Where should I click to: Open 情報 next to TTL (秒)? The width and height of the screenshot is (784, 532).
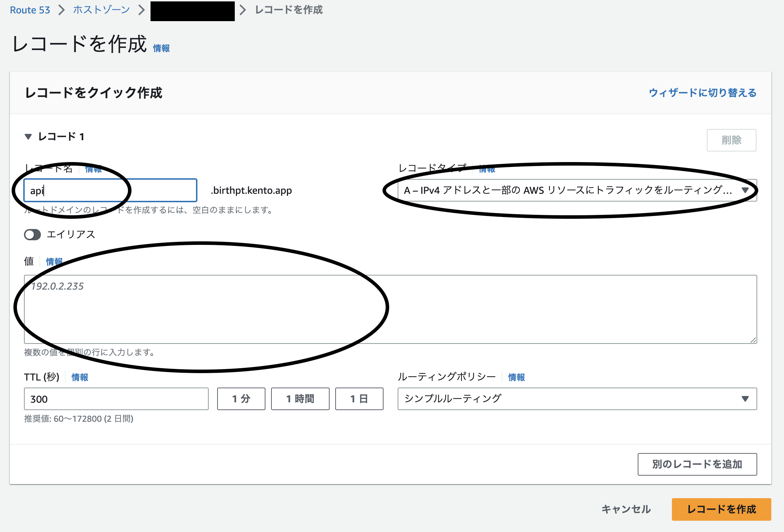79,377
